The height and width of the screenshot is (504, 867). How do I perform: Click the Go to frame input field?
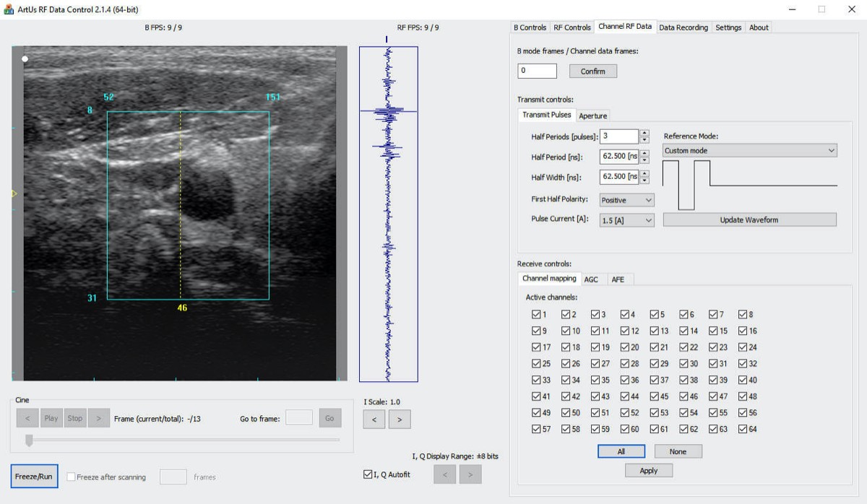tap(299, 418)
